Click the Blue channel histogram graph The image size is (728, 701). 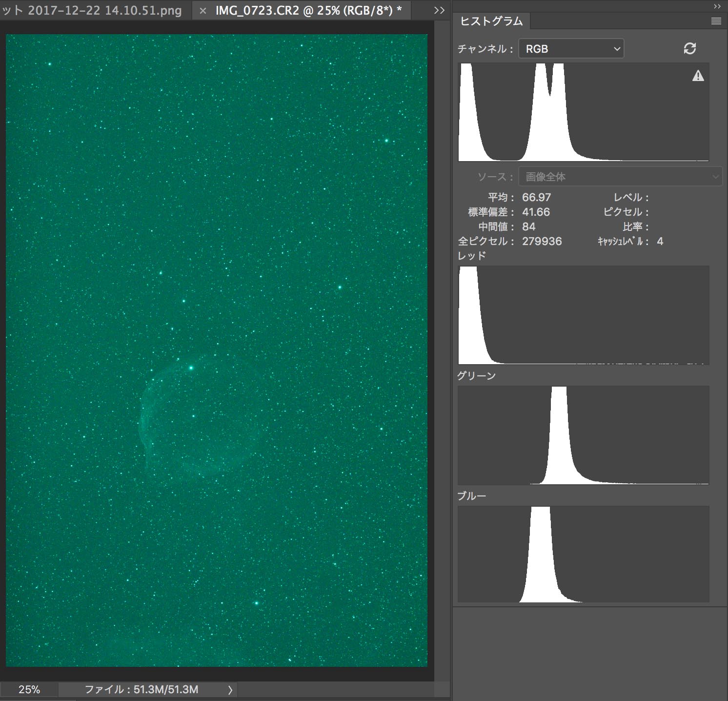pos(584,554)
